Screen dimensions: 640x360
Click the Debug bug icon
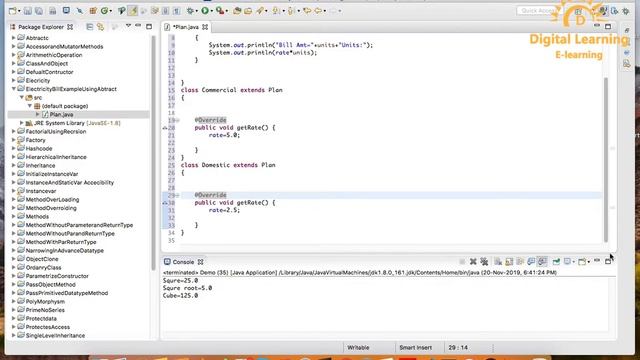pos(190,11)
